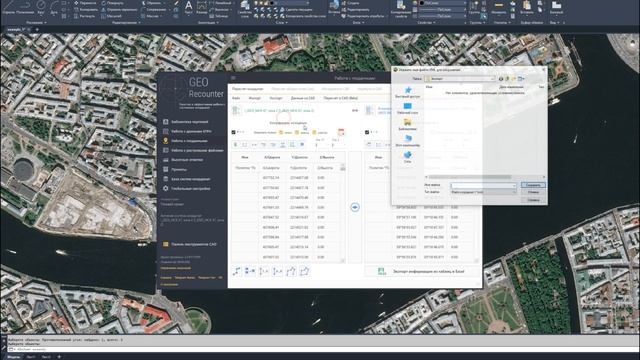Screen dimensions: 640x360
Task: Open coordinate systems database in sidebar
Action: [191, 179]
